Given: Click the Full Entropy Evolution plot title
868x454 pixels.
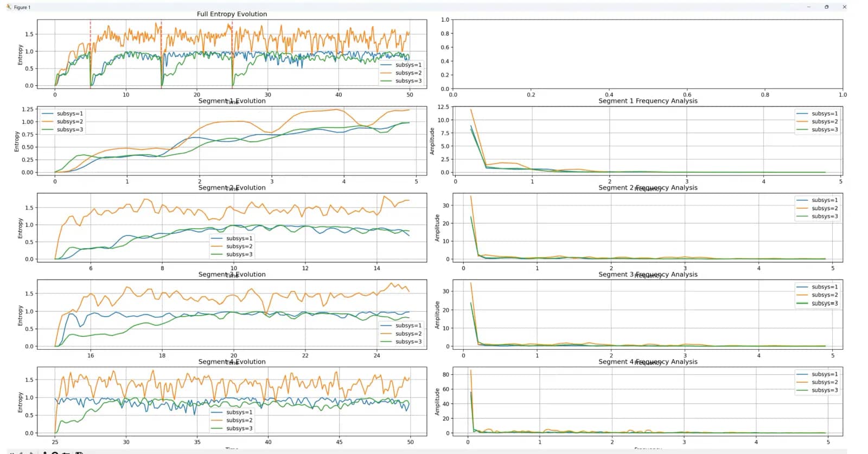Looking at the screenshot, I should tap(232, 14).
